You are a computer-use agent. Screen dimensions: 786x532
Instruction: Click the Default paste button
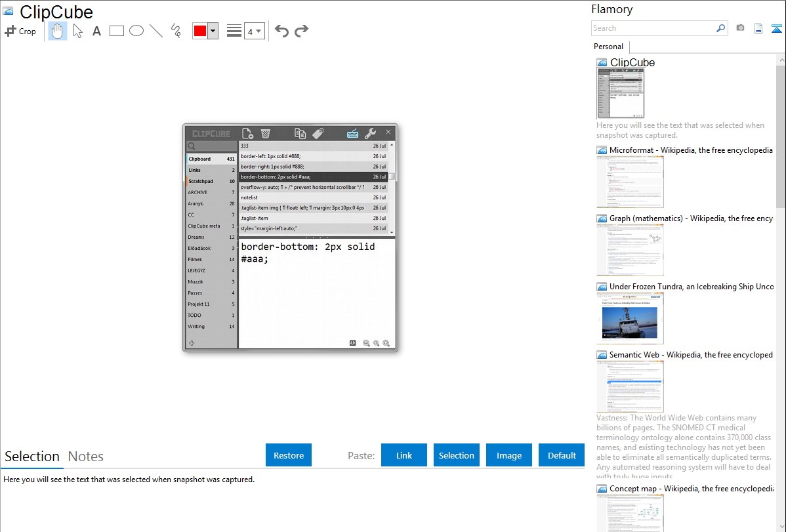click(562, 455)
